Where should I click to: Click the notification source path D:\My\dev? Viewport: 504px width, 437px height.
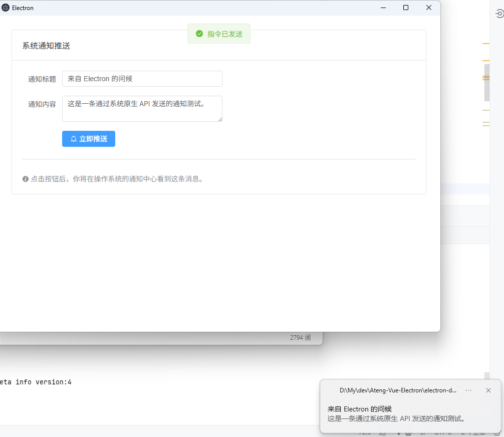[398, 390]
